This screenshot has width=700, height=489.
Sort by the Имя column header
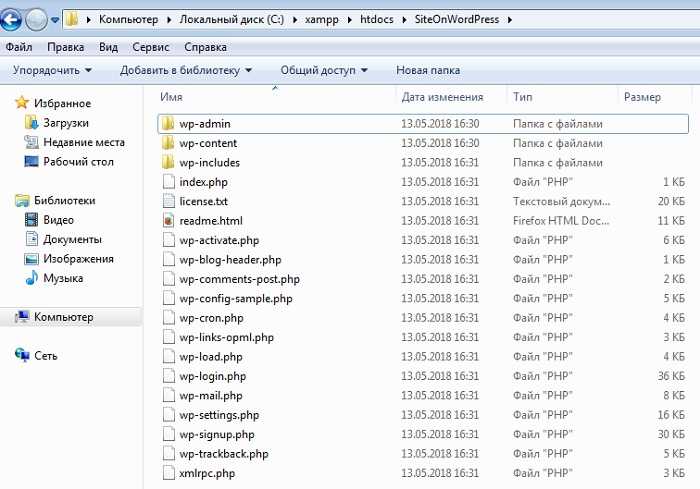(171, 97)
